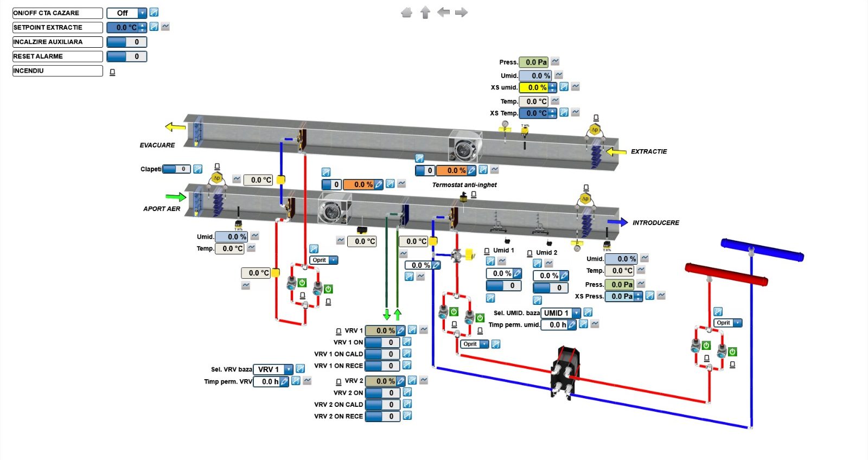
Task: Expand the Sel. VRV baza dropdown
Action: pos(288,369)
